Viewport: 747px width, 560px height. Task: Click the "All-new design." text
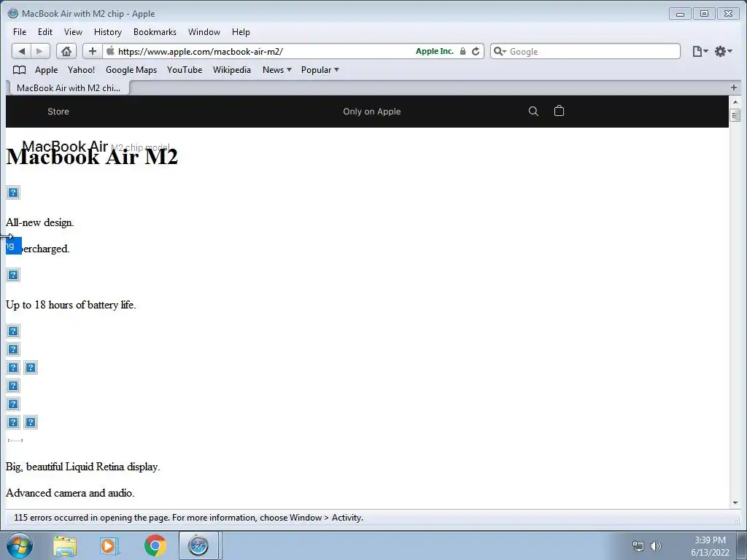pyautogui.click(x=39, y=222)
